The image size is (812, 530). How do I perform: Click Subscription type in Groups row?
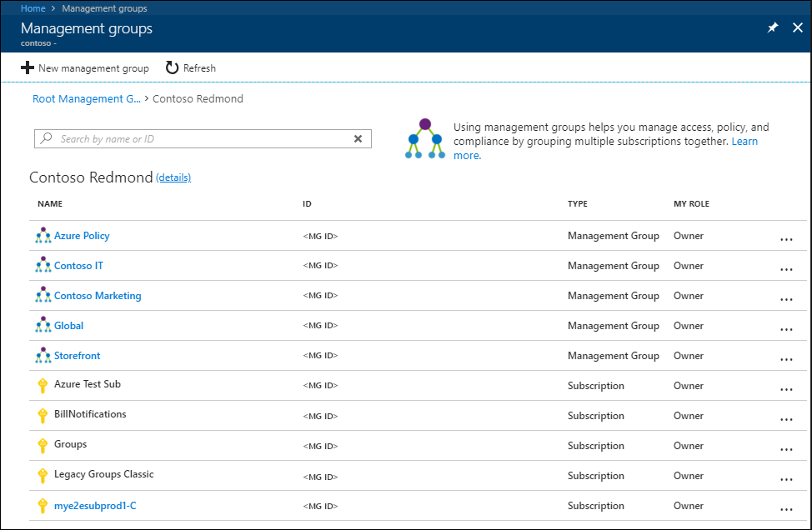click(x=595, y=446)
